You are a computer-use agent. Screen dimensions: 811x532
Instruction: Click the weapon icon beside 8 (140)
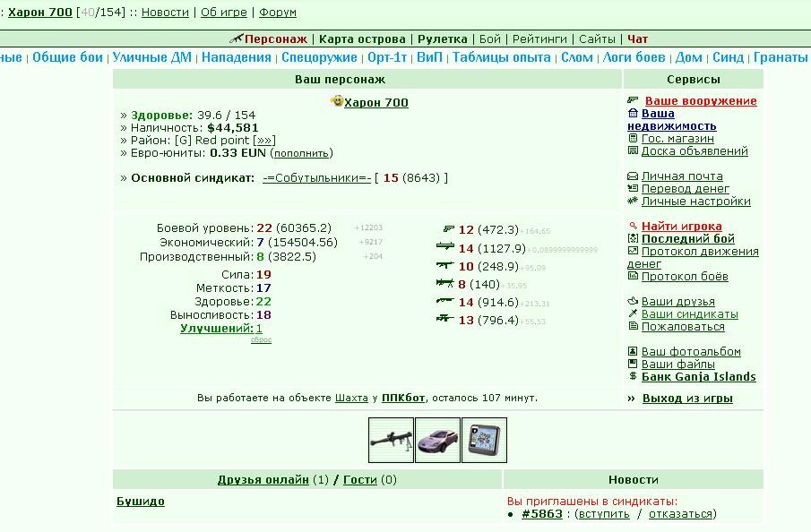444,283
